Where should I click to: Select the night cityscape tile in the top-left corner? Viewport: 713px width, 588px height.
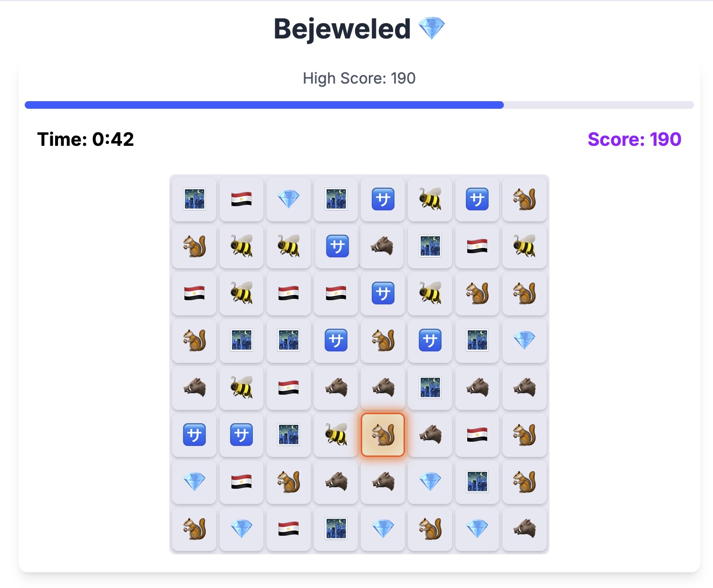click(193, 199)
